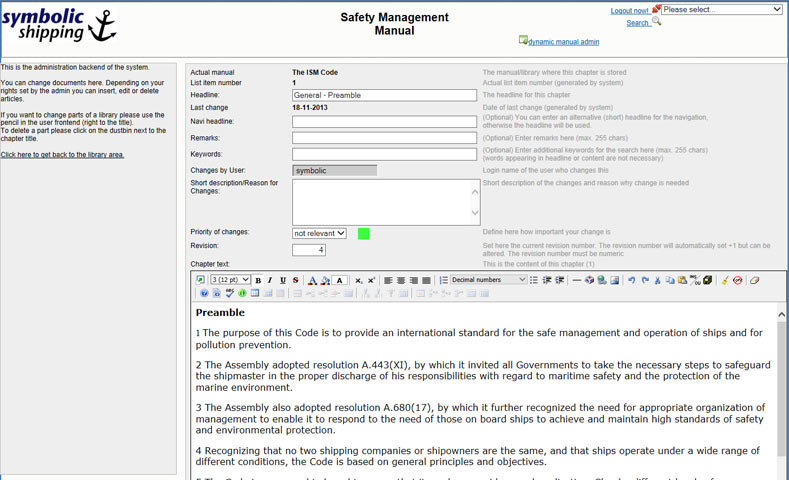The image size is (789, 480).
Task: Open the background fill color tool
Action: coord(326,280)
